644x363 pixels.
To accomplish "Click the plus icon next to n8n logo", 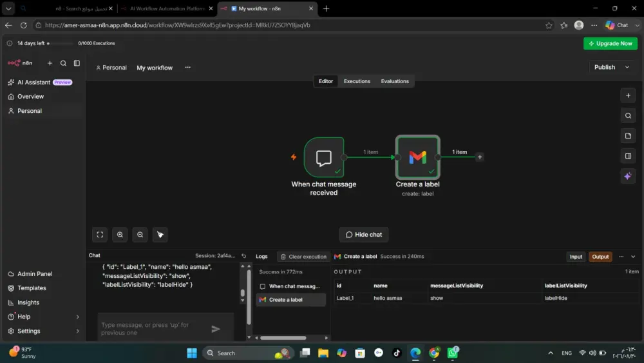I will (x=50, y=63).
